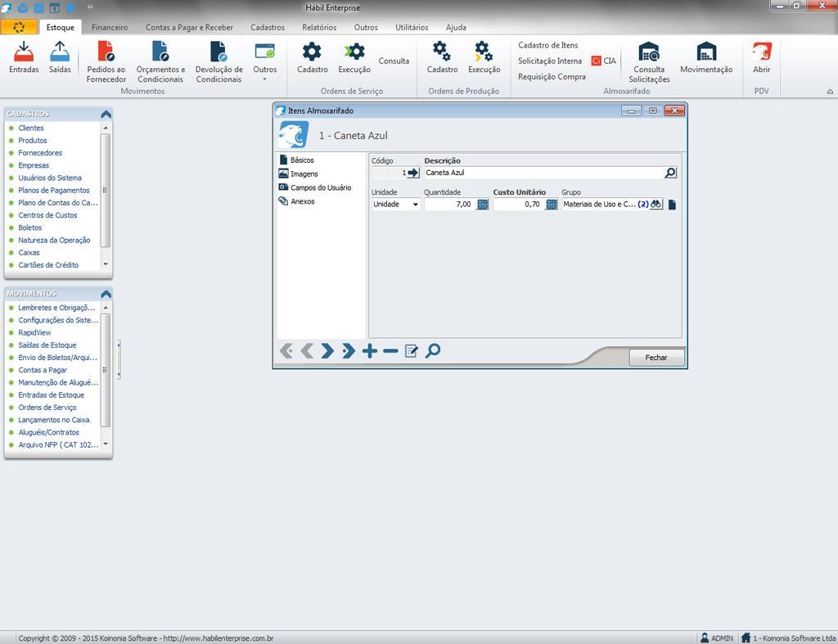Open the Cadastros ribbon tab

[268, 27]
